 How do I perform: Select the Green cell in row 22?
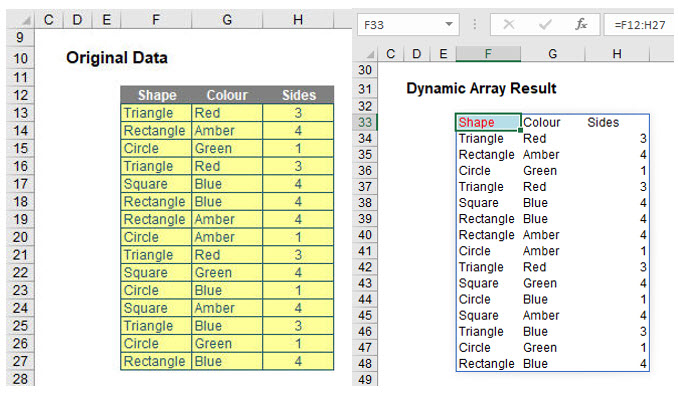226,272
